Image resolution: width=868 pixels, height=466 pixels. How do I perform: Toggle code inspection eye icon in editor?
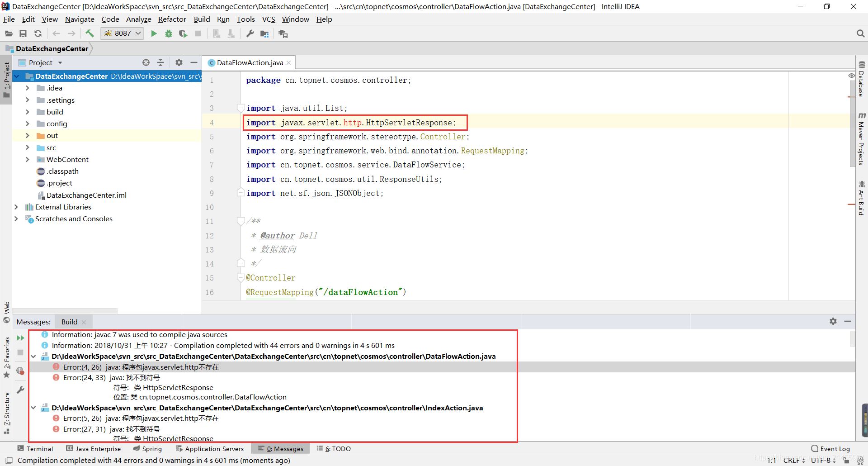[851, 76]
